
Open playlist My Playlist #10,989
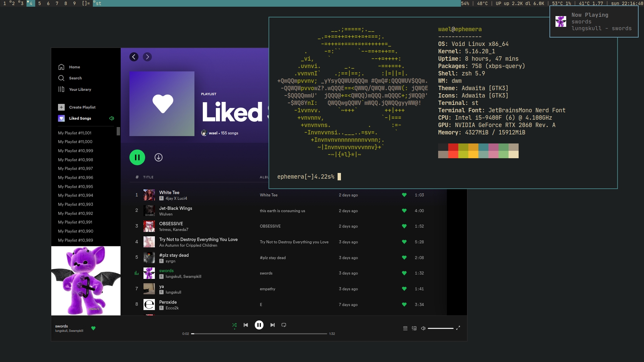point(75,240)
